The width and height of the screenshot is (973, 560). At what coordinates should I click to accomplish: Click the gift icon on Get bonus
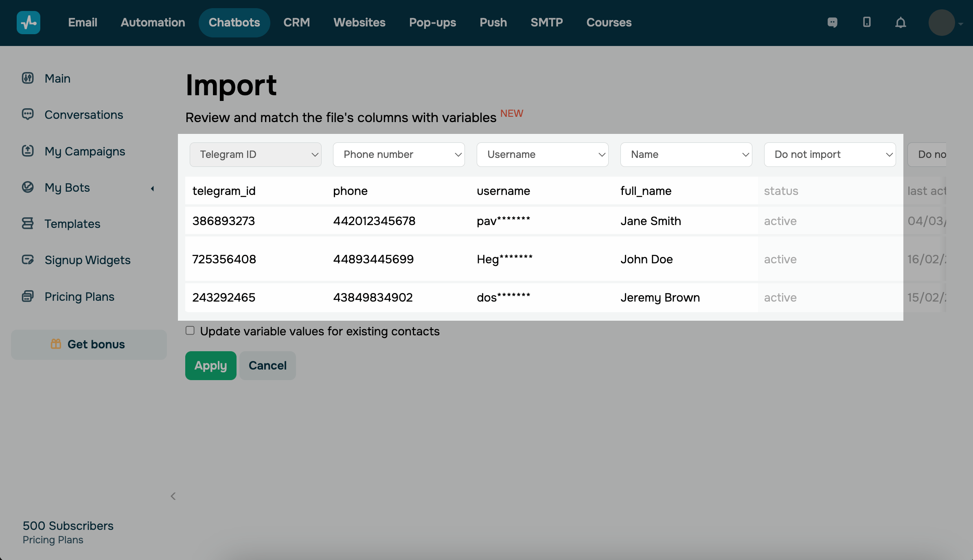click(x=56, y=344)
